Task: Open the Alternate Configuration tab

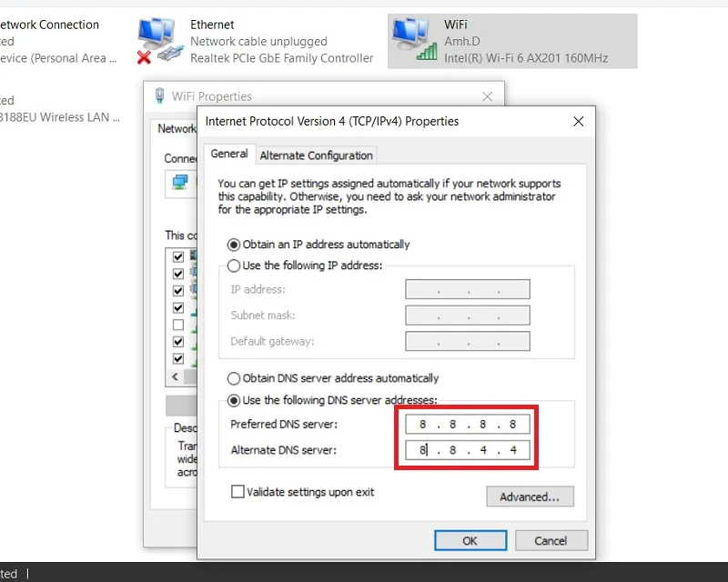Action: tap(316, 156)
